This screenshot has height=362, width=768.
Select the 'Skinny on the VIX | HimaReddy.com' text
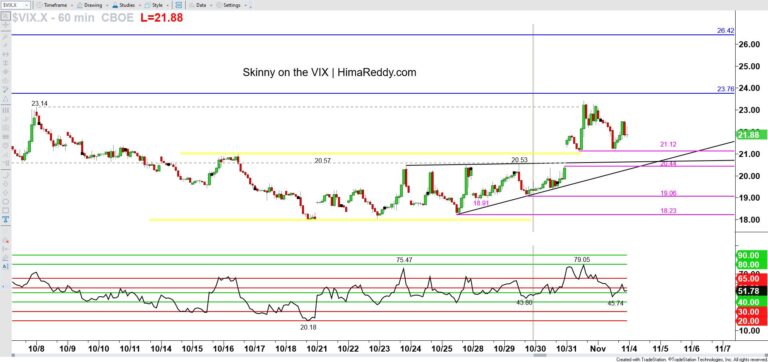pos(330,72)
